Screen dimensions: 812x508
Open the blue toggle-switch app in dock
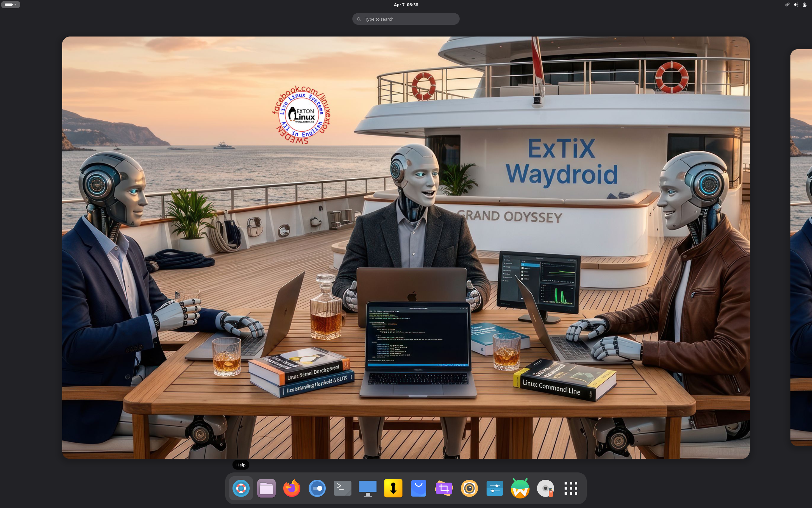[x=317, y=488]
